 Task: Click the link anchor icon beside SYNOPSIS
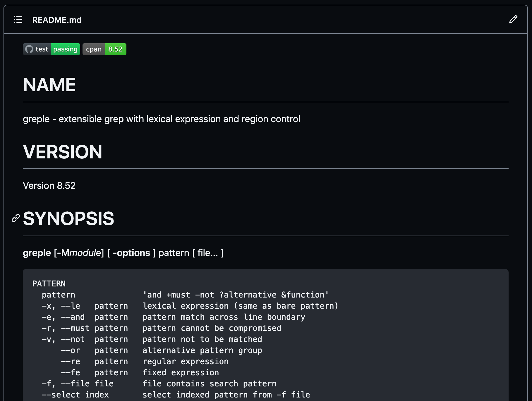16,218
